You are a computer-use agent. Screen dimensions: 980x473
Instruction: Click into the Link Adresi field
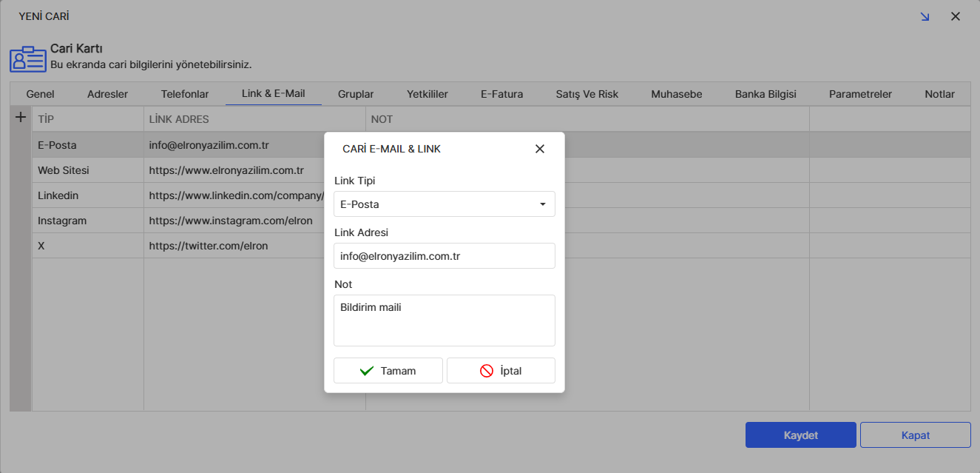pyautogui.click(x=444, y=256)
